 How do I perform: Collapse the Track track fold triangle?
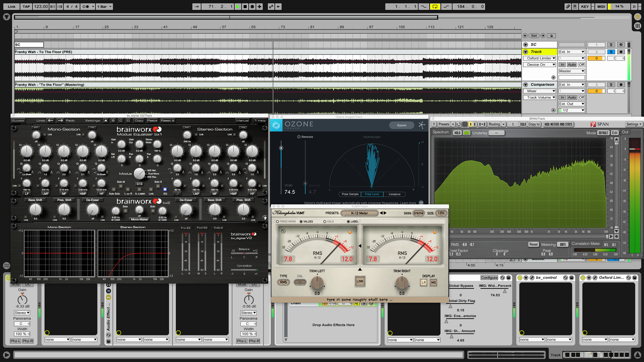pyautogui.click(x=525, y=52)
